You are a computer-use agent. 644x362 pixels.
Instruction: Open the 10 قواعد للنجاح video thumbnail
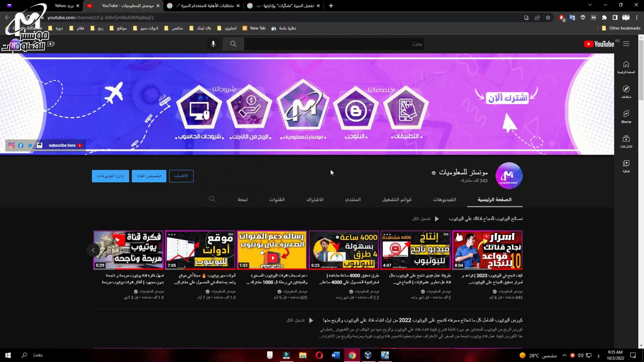coord(487,250)
